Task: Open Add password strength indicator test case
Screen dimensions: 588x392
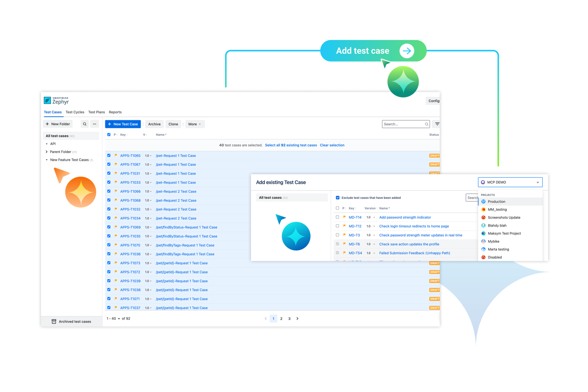Action: (405, 217)
